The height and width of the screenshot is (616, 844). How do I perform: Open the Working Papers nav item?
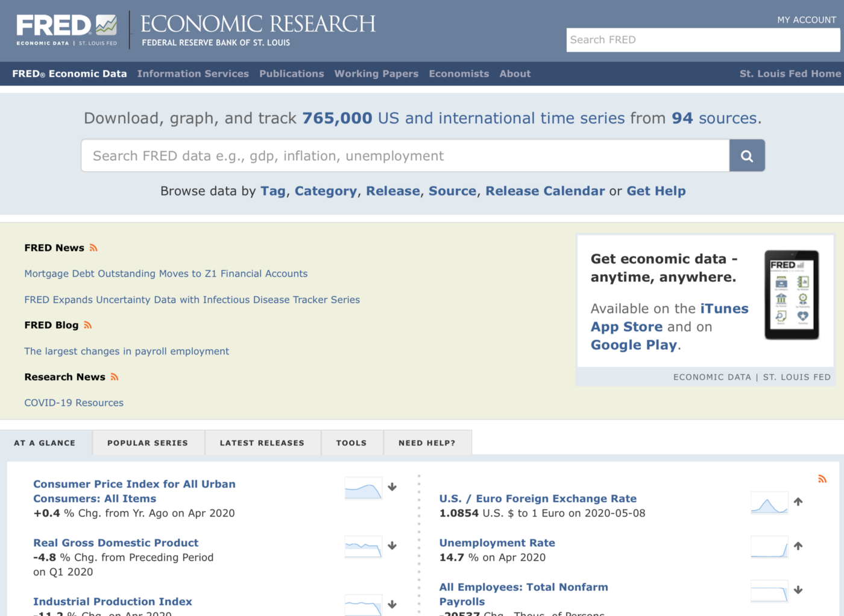coord(376,74)
